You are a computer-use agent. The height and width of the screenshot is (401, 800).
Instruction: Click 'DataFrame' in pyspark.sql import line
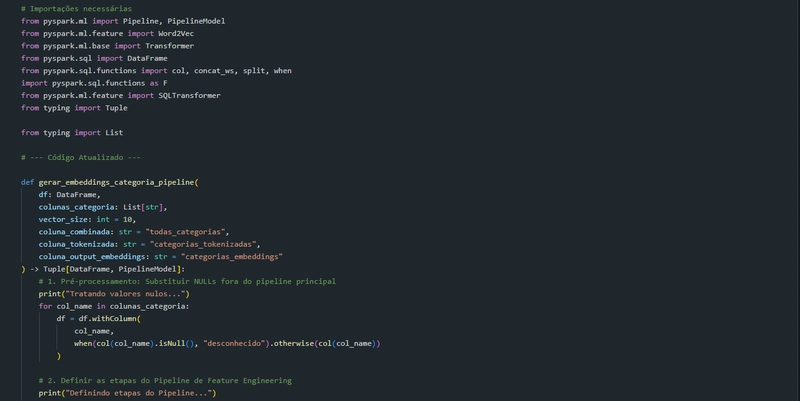click(147, 58)
